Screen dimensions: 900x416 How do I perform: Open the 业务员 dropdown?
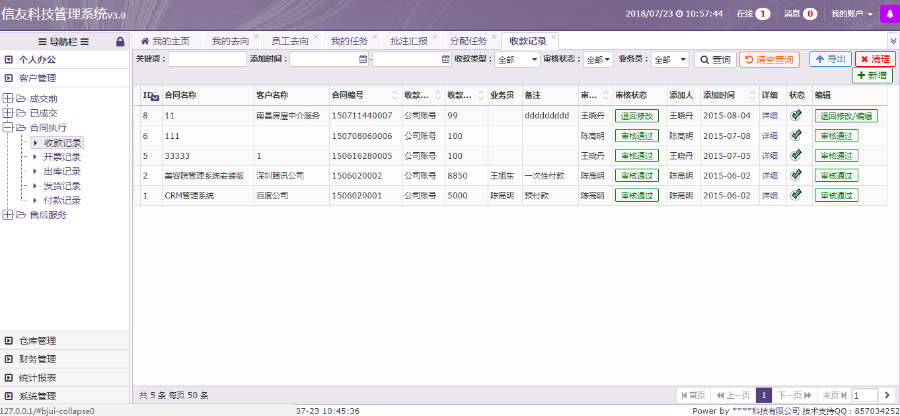670,59
